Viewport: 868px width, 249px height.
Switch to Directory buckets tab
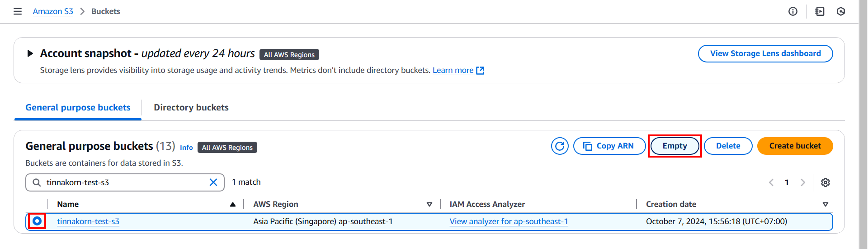click(191, 108)
